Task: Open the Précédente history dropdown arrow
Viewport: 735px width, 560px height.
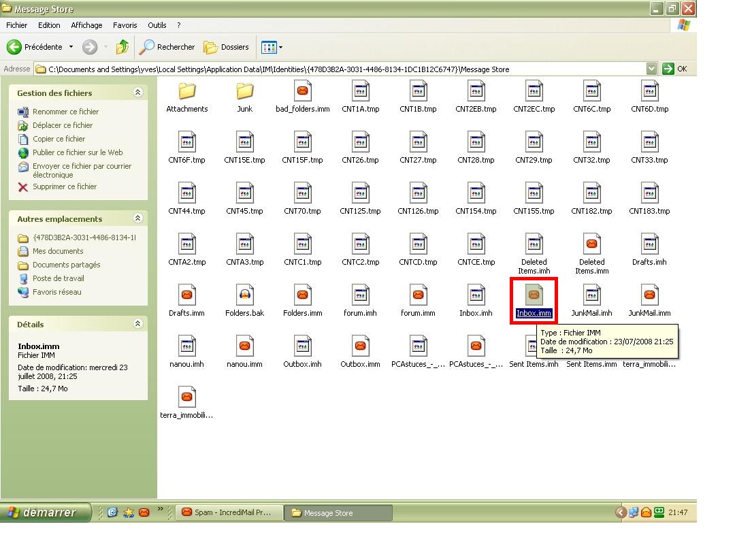Action: (x=71, y=47)
